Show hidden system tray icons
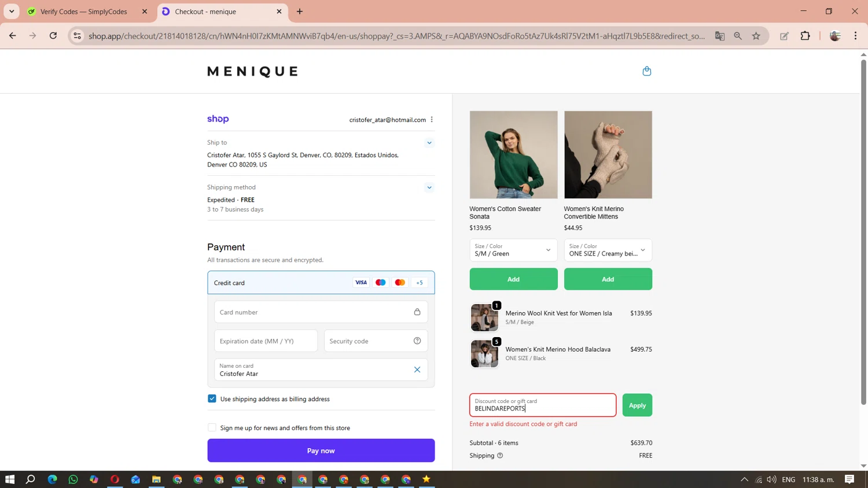This screenshot has width=868, height=488. tap(744, 479)
